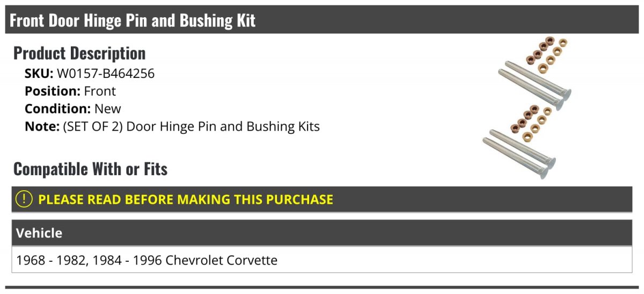Click the Vehicle table header
Image resolution: width=644 pixels, height=294 pixels.
(322, 233)
